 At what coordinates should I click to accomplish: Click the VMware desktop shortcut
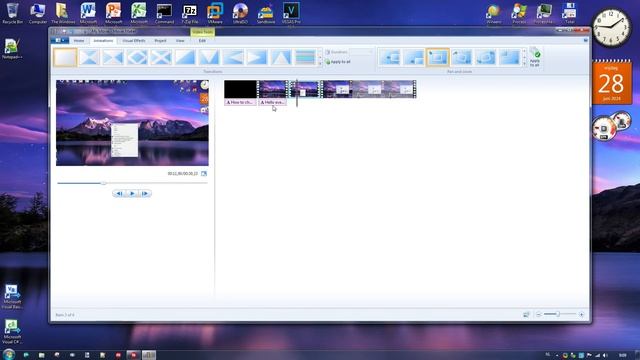[x=215, y=13]
